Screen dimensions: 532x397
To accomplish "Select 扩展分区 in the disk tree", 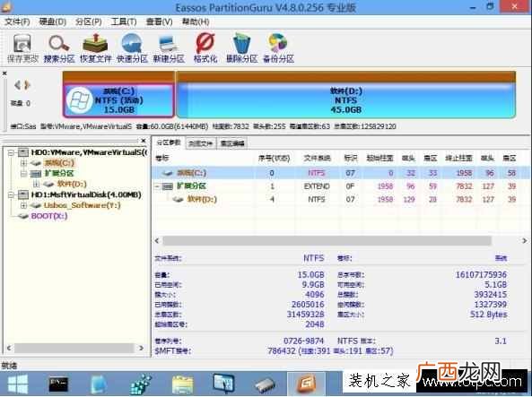I will pos(59,174).
